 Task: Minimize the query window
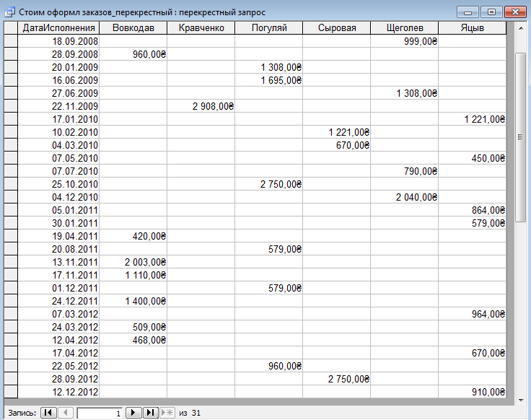[x=468, y=12]
